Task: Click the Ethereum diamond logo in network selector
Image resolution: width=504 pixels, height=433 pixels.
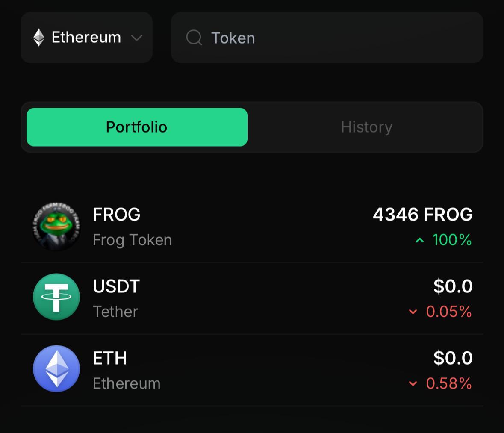Action: [39, 37]
